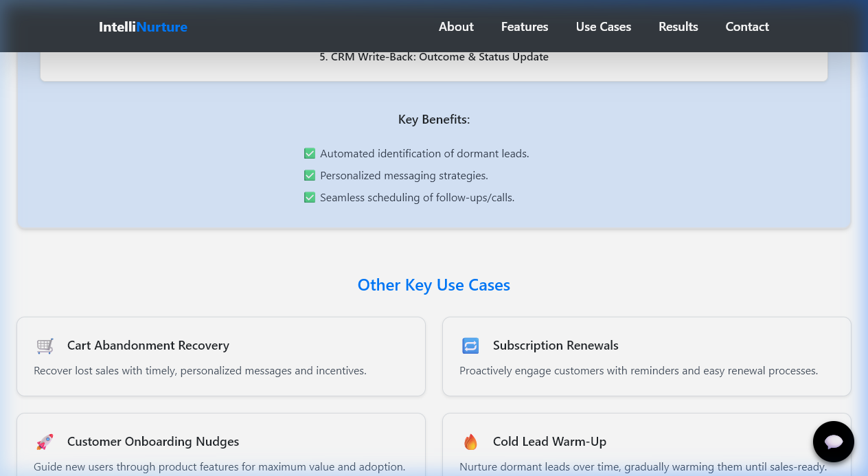Select the Key Benefits heading

coord(434,120)
